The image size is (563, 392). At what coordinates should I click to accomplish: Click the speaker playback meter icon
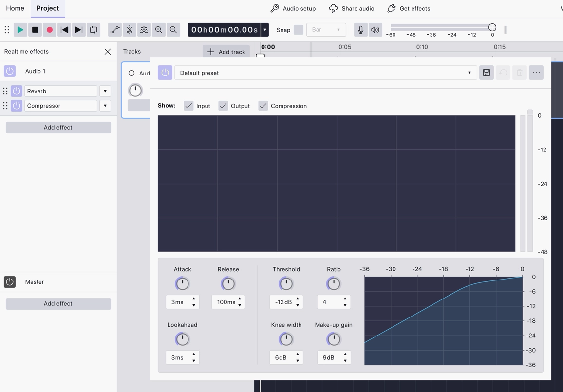[375, 30]
